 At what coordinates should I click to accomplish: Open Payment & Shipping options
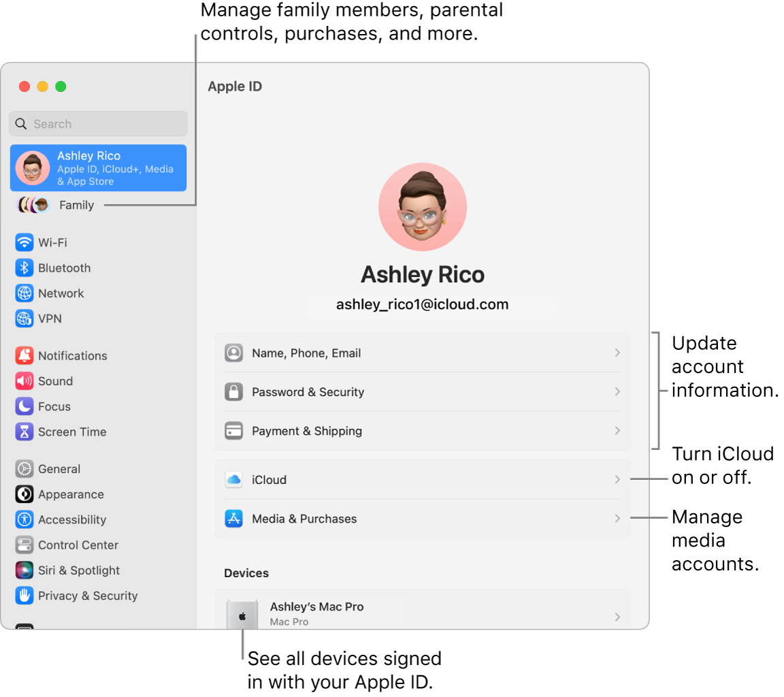[x=422, y=431]
